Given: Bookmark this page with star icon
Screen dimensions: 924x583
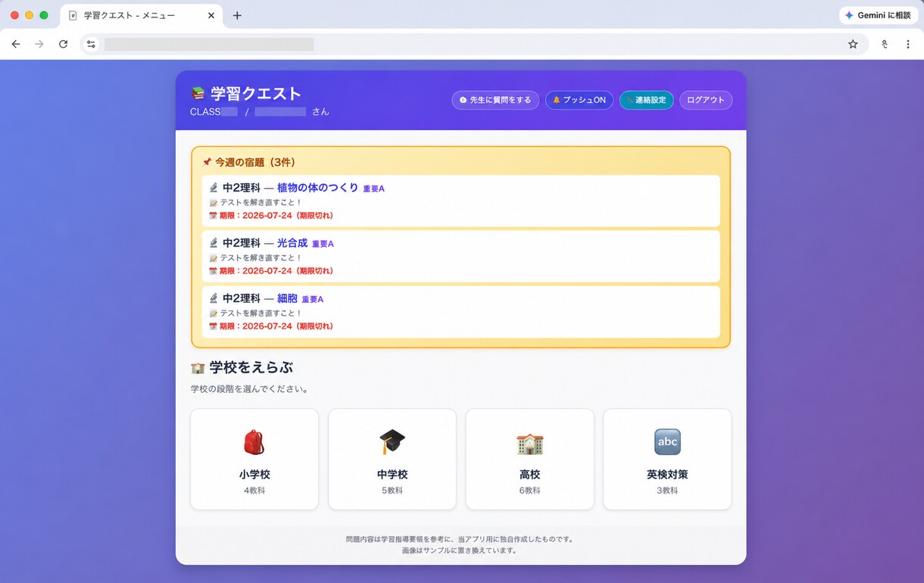Looking at the screenshot, I should [x=853, y=45].
